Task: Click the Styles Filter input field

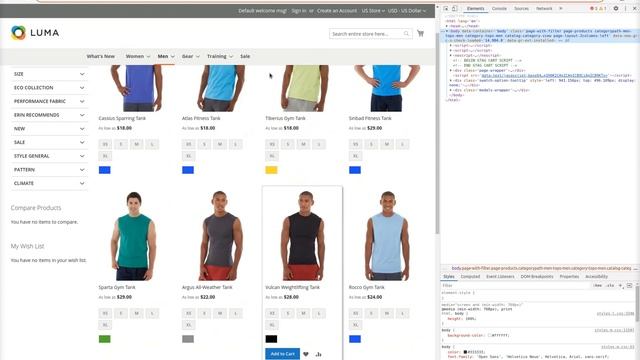Action: pos(516,286)
